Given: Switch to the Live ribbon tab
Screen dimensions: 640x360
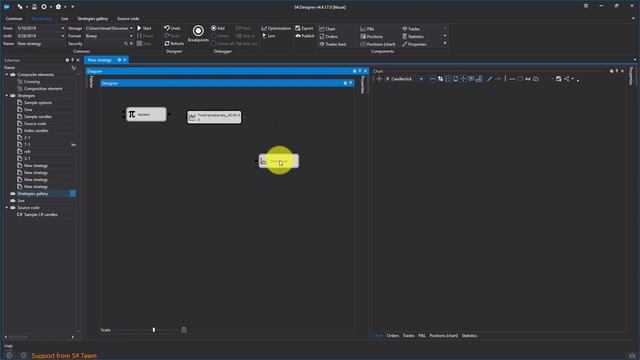Looking at the screenshot, I should [64, 18].
